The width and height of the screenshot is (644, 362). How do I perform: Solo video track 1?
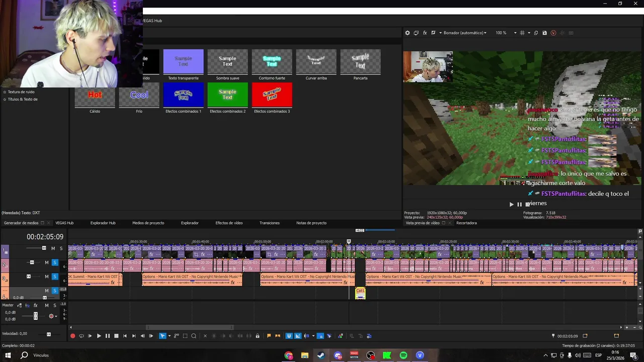[x=61, y=248]
